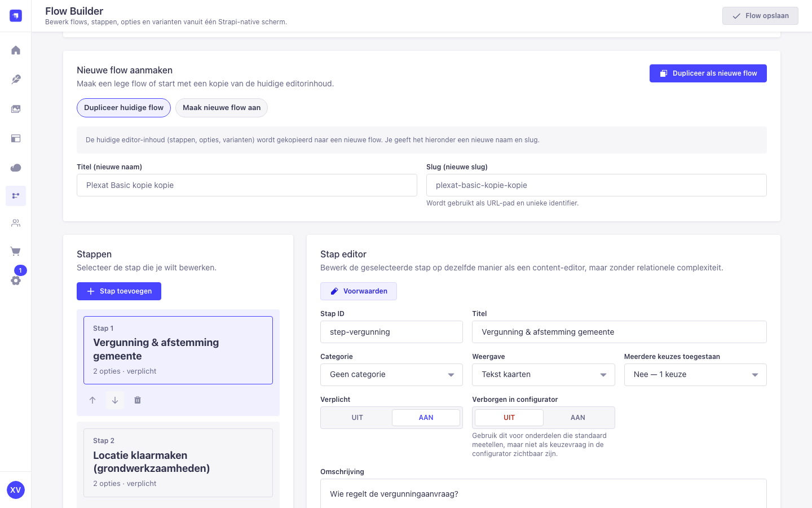Viewport: 812px width, 508px height.
Task: Click the Omschrijving text area
Action: [x=544, y=494]
